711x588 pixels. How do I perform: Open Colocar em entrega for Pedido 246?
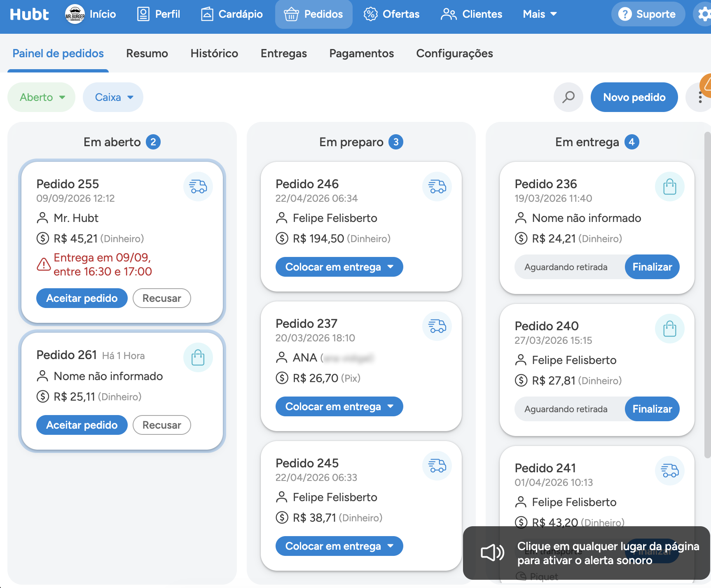coord(339,267)
